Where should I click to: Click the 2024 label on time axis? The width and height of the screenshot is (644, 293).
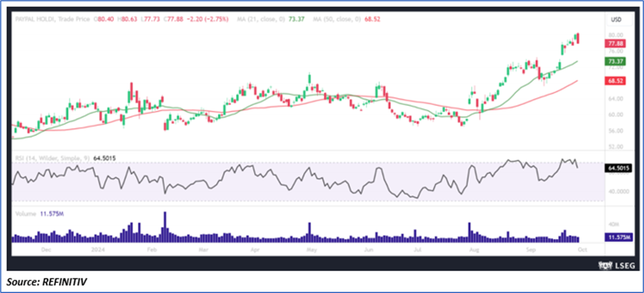click(98, 249)
